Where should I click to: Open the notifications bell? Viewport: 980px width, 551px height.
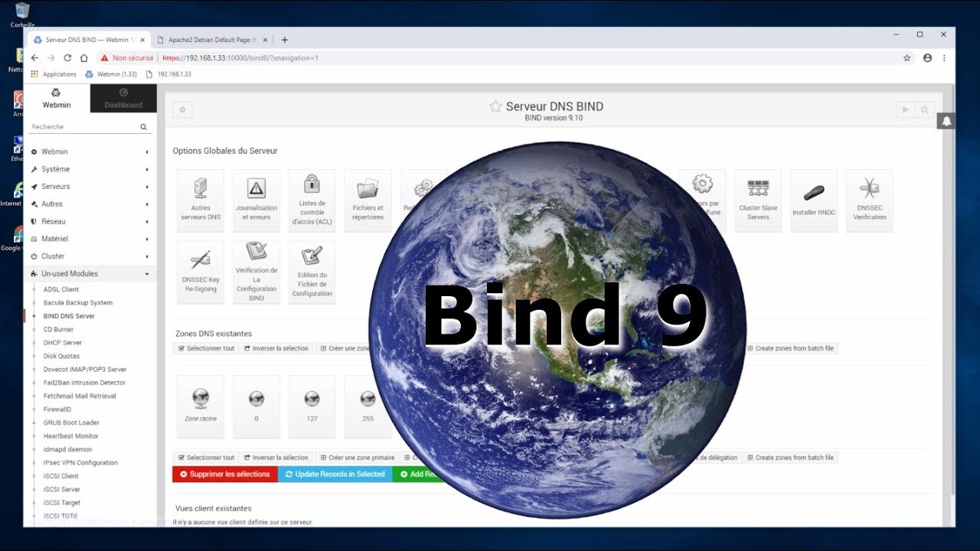pyautogui.click(x=946, y=121)
